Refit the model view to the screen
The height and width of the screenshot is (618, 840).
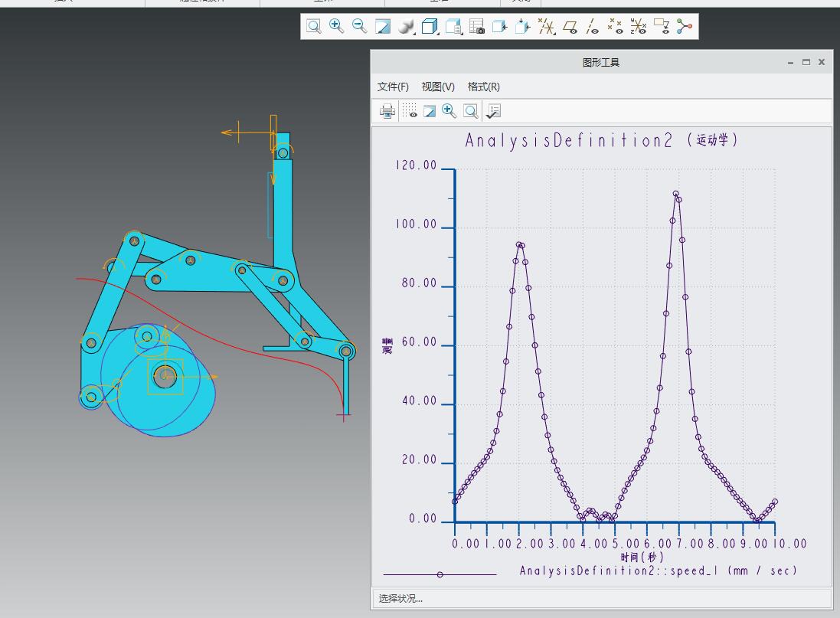click(314, 26)
